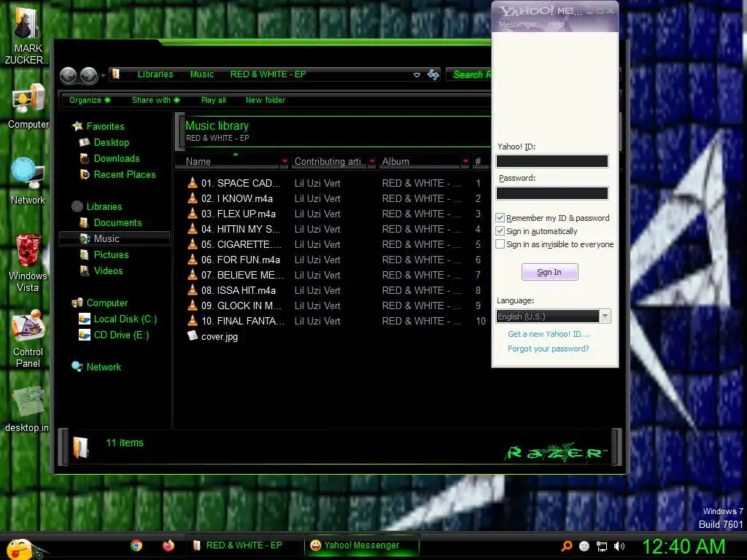Click the network tray icon

[x=602, y=546]
